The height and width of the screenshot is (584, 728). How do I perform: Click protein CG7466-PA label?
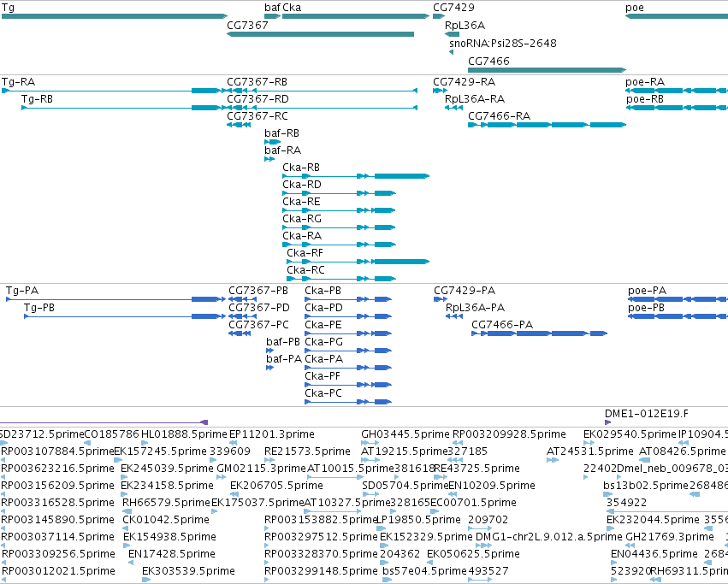point(502,325)
